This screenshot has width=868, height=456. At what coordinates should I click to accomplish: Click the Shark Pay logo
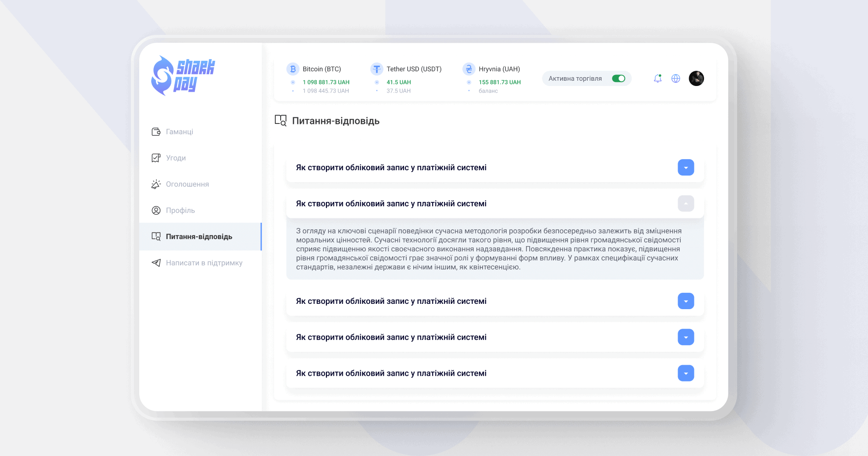coord(183,75)
